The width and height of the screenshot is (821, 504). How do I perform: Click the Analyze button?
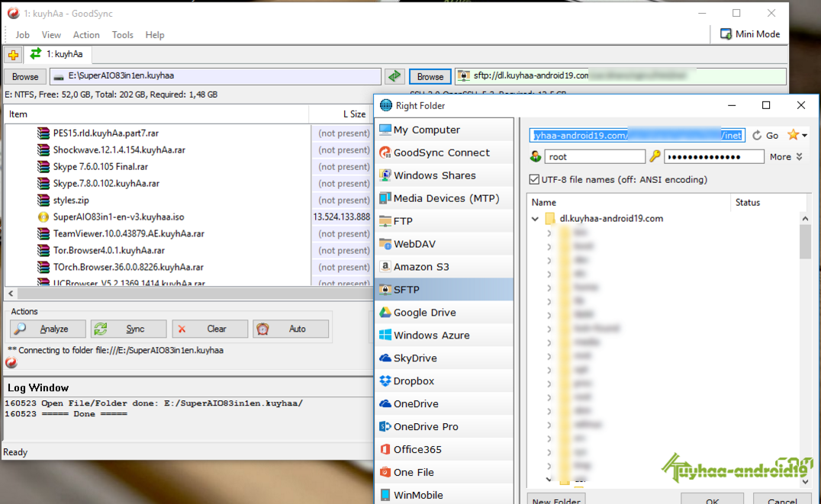[47, 329]
